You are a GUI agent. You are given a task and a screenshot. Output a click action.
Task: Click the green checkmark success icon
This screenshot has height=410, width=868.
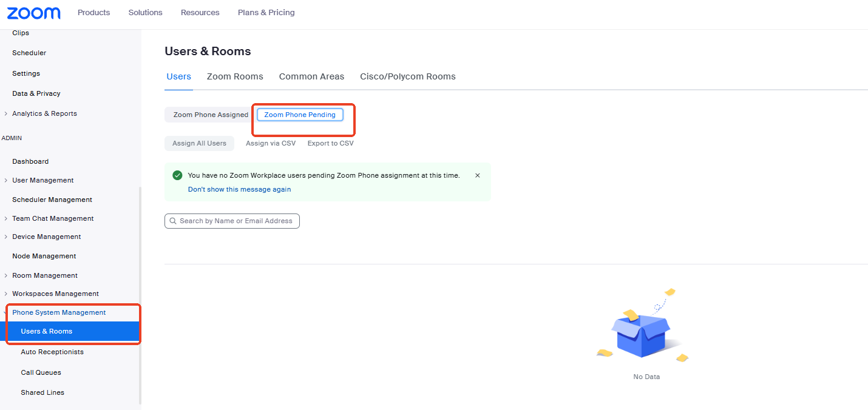(x=177, y=175)
